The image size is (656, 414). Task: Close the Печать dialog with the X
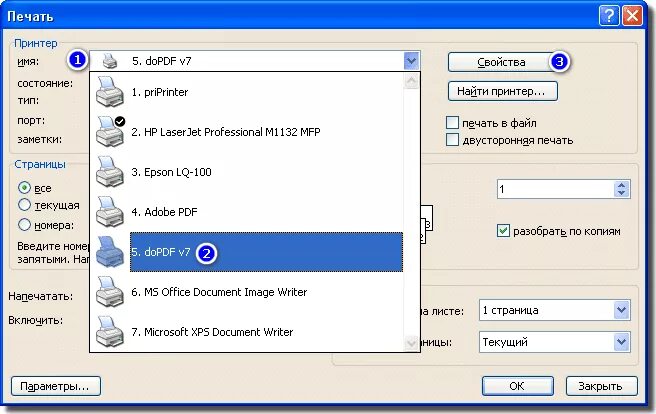point(632,16)
